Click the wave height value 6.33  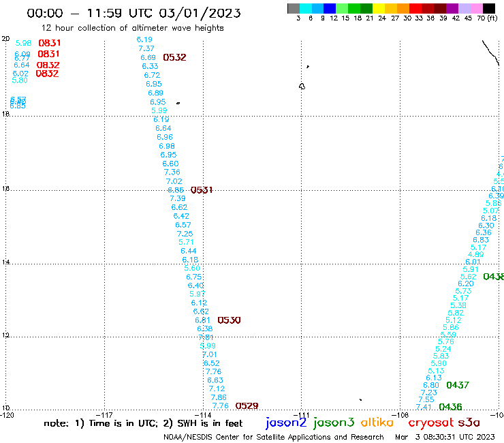pyautogui.click(x=150, y=66)
